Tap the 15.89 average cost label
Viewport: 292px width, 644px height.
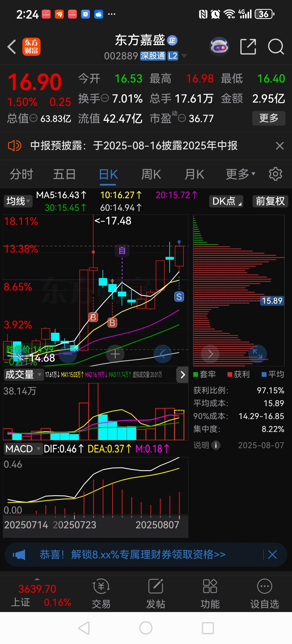(272, 301)
